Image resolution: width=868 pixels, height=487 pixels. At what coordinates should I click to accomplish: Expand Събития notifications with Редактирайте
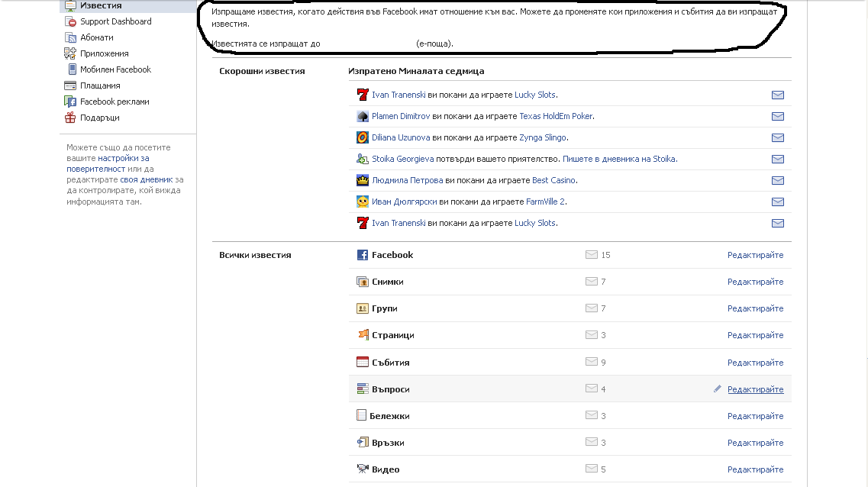pos(755,363)
